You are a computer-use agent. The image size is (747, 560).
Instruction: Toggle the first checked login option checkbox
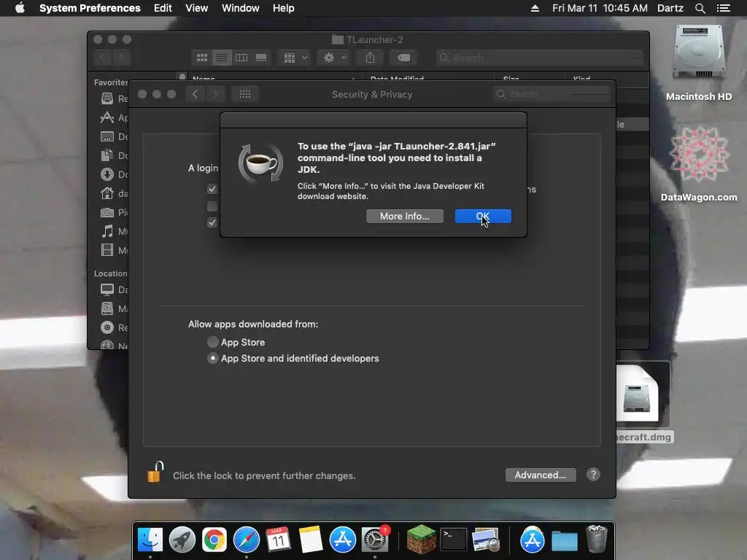coord(212,189)
